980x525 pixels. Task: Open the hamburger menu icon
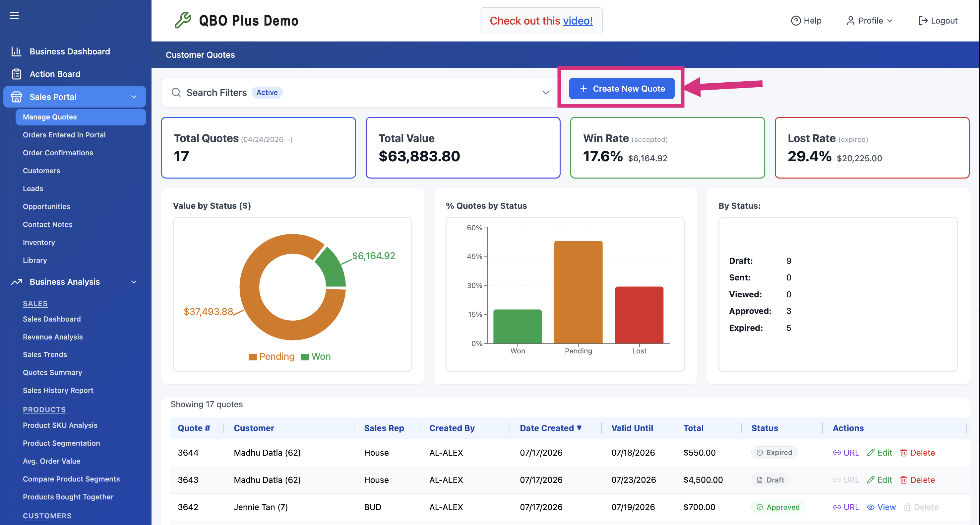14,16
